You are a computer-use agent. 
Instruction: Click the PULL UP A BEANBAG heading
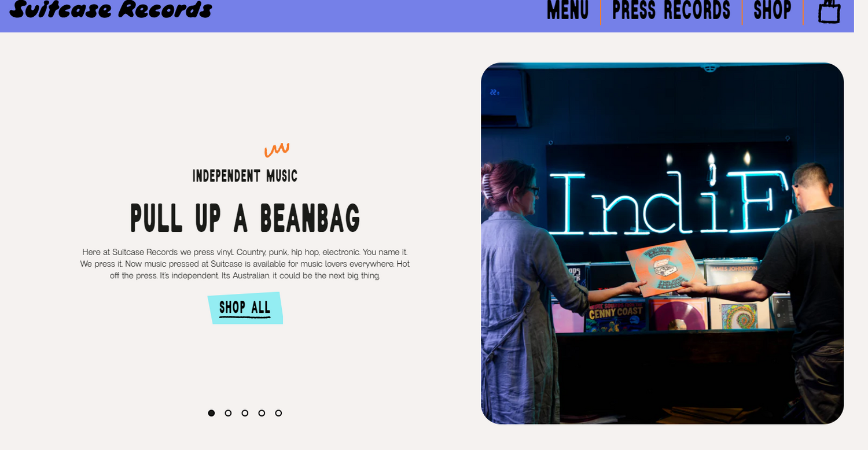click(x=245, y=218)
